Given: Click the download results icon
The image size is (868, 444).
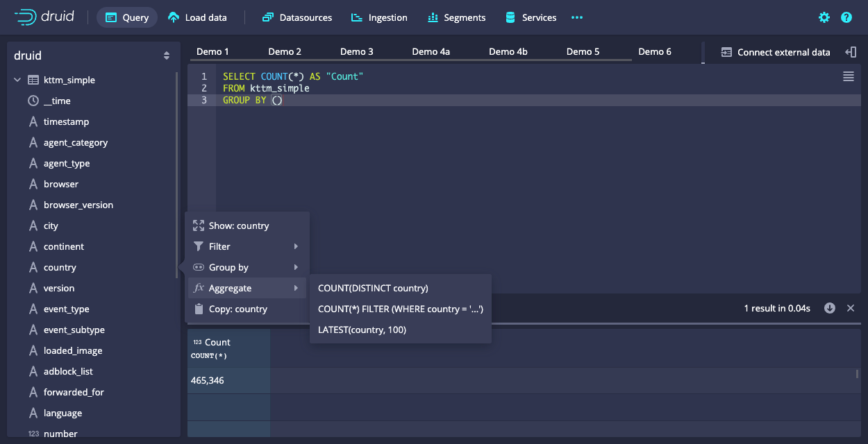Looking at the screenshot, I should click(x=829, y=308).
